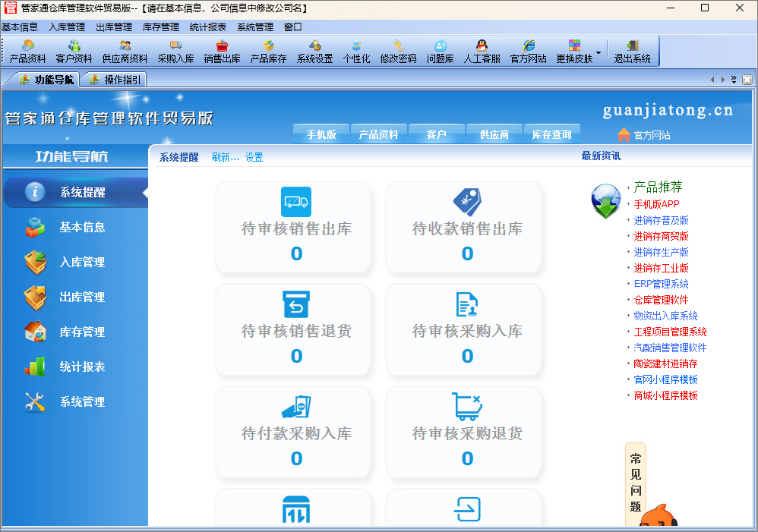Open 客户资料 toolbar icon
This screenshot has height=532, width=758.
click(x=74, y=52)
